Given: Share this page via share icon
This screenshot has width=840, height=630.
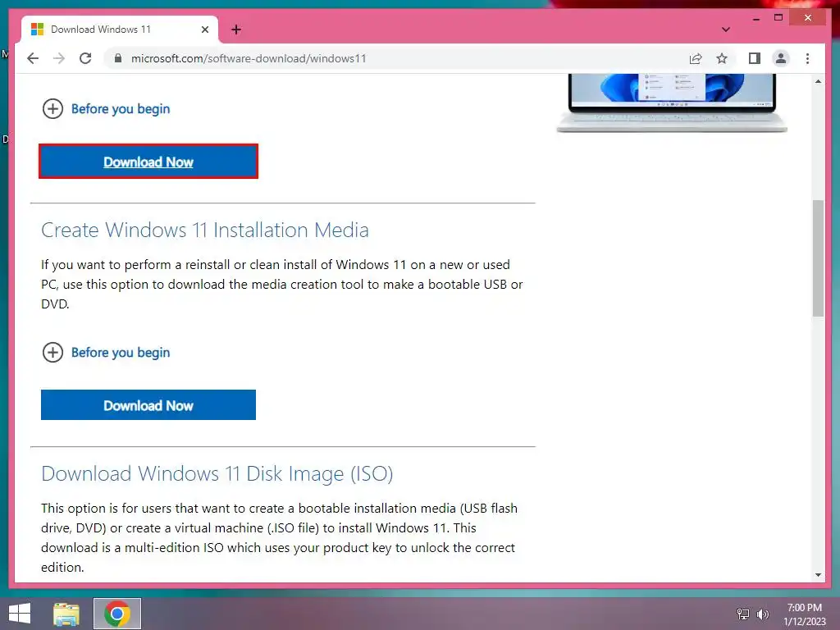Looking at the screenshot, I should [696, 58].
